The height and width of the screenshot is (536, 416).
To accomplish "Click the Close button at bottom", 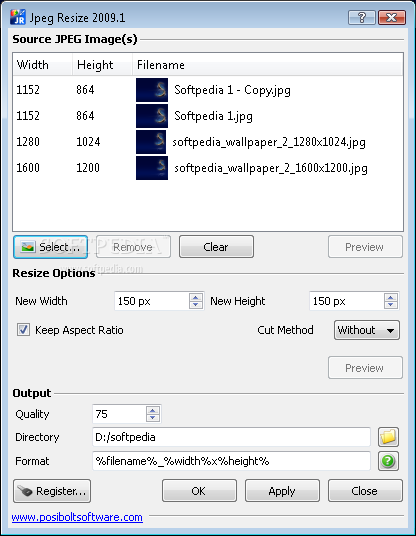I will [x=365, y=491].
